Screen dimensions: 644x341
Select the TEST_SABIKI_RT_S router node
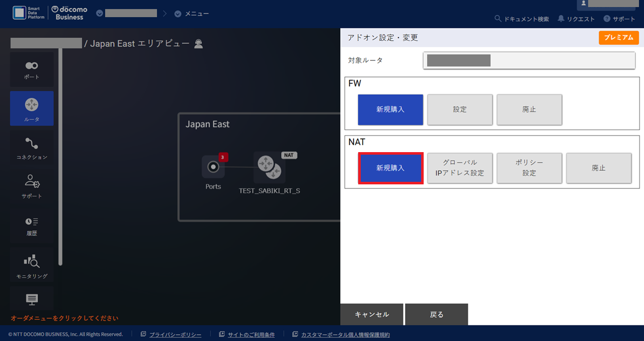click(269, 168)
